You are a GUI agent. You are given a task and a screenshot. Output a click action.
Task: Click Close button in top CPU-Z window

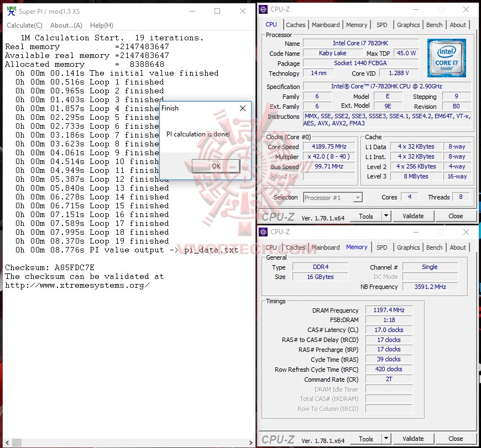456,217
